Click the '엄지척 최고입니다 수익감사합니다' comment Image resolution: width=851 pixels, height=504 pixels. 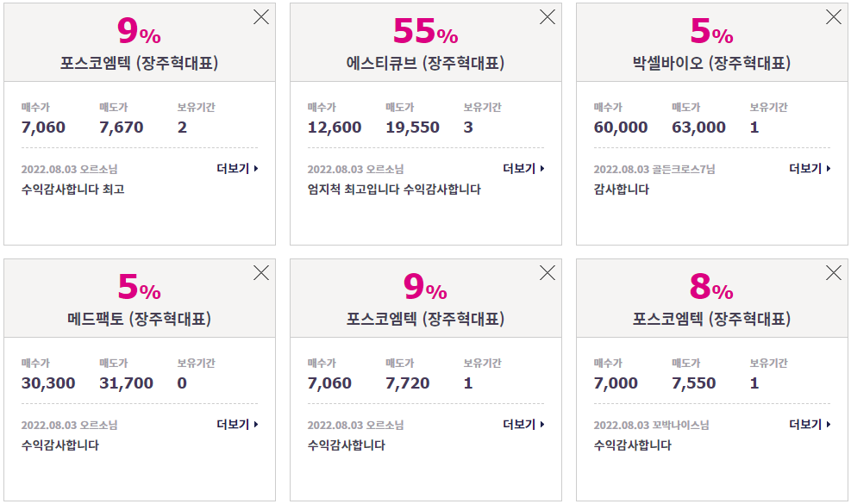(x=394, y=190)
